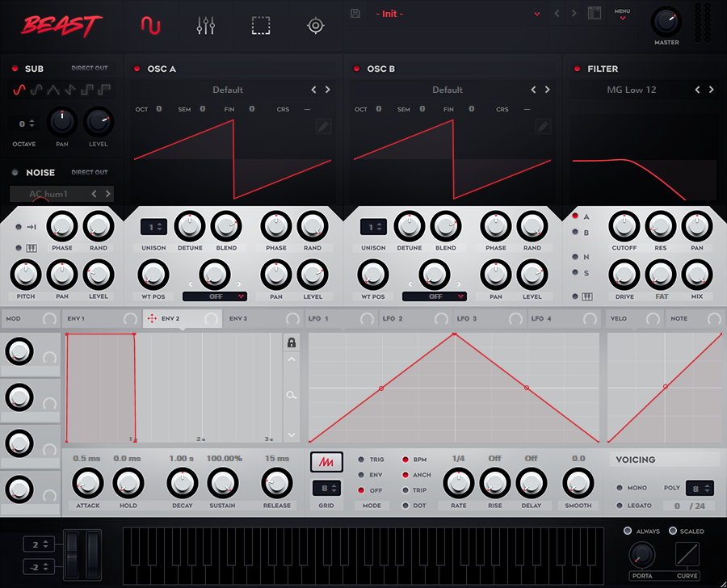This screenshot has width=727, height=588.
Task: Toggle filter routing for source A
Action: 575,216
